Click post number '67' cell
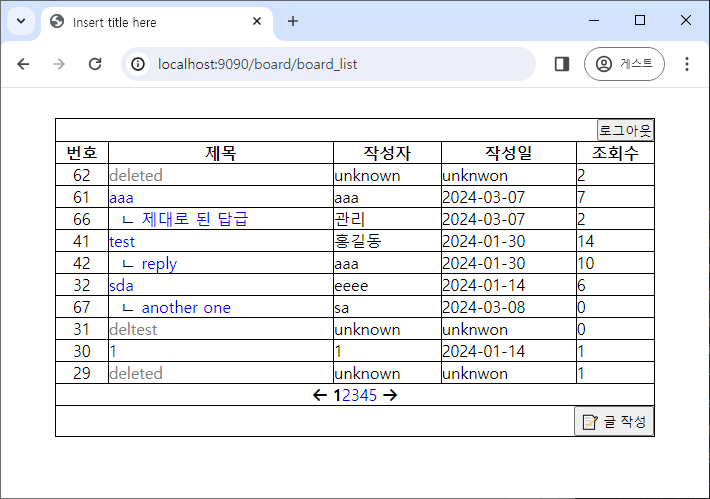Viewport: 710px width, 499px height. click(82, 307)
